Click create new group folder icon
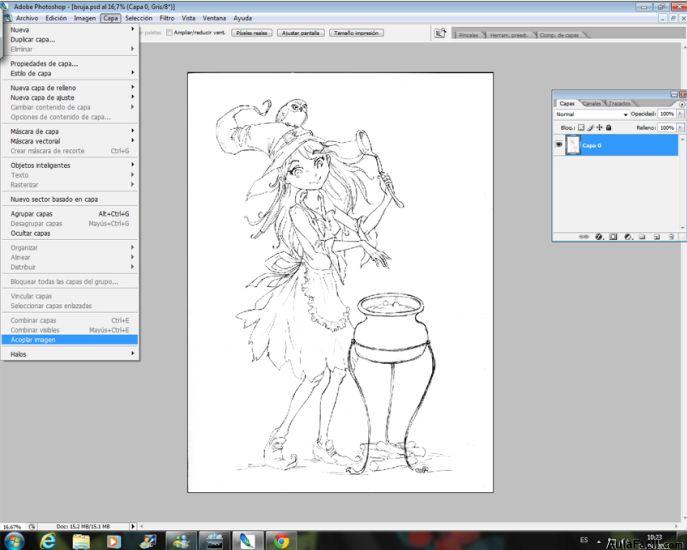Viewport: 687px width, 550px height. (642, 237)
